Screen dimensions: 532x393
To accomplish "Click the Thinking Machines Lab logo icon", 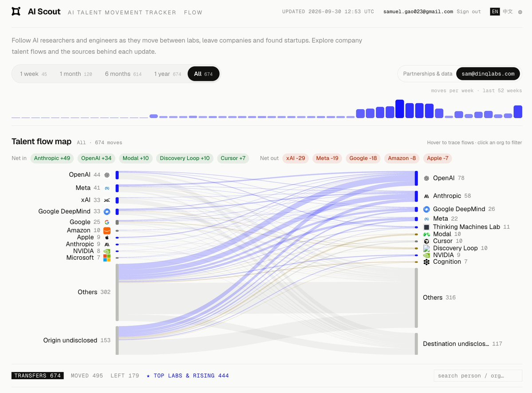I will click(426, 227).
